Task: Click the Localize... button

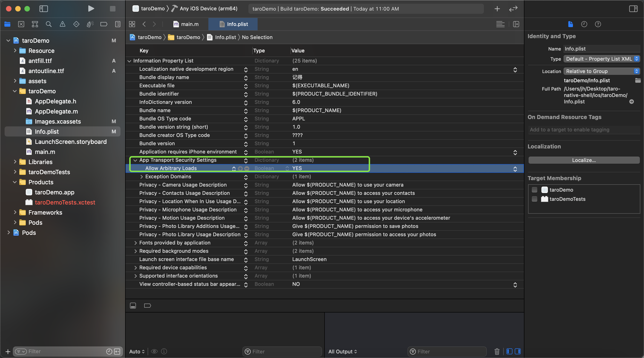Action: [x=584, y=160]
